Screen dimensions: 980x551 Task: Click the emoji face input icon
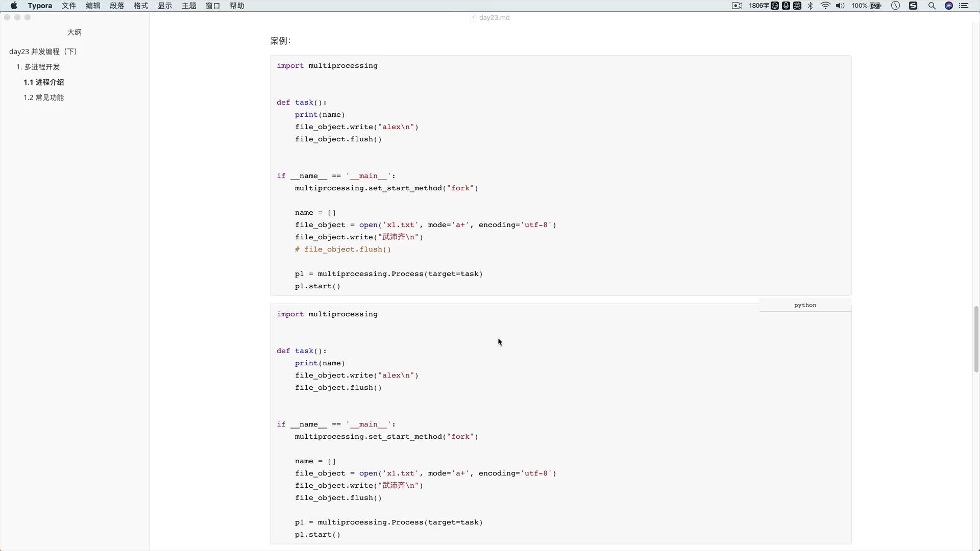[775, 6]
